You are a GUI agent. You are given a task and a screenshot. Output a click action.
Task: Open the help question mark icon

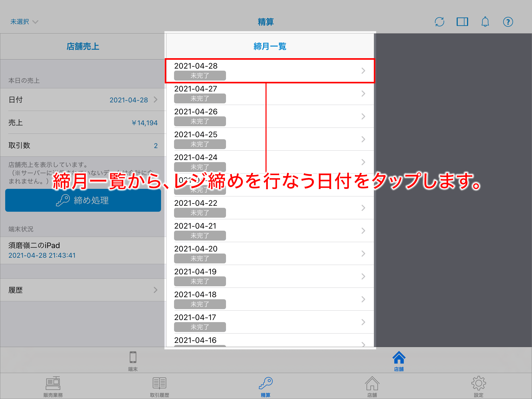[x=508, y=22]
